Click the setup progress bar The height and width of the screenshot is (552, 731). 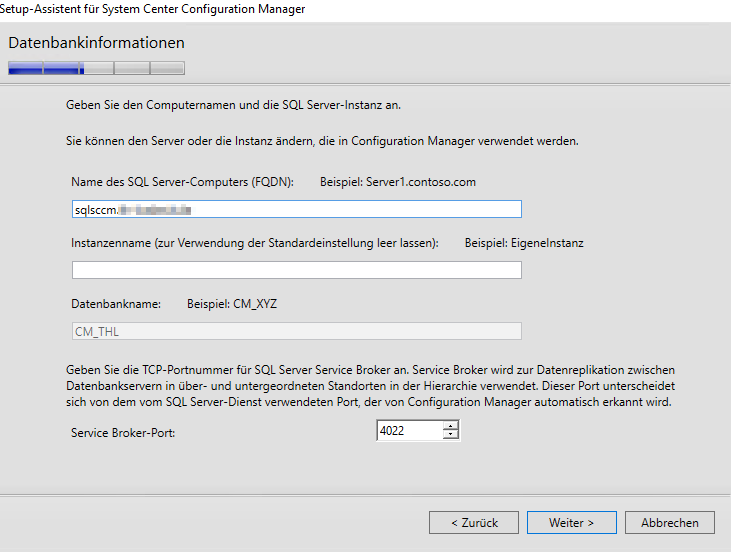click(97, 68)
